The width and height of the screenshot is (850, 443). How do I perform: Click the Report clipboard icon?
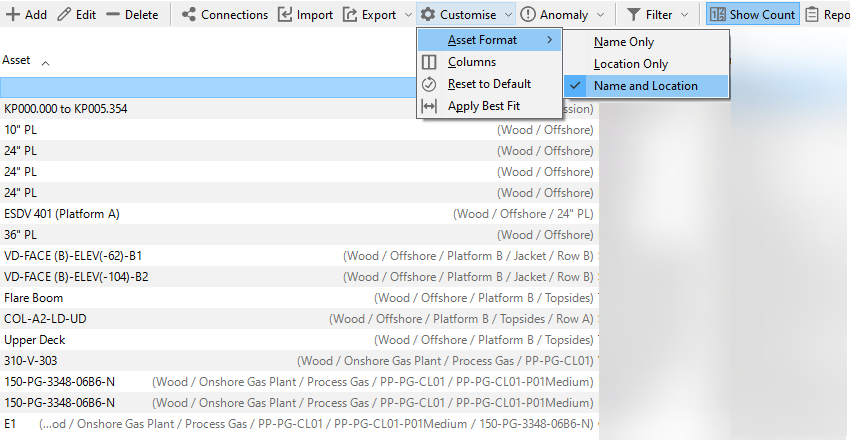click(x=812, y=15)
